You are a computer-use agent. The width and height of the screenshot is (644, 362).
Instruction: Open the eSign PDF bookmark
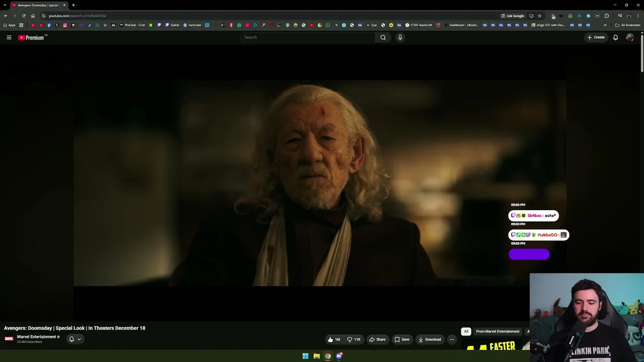pos(548,25)
